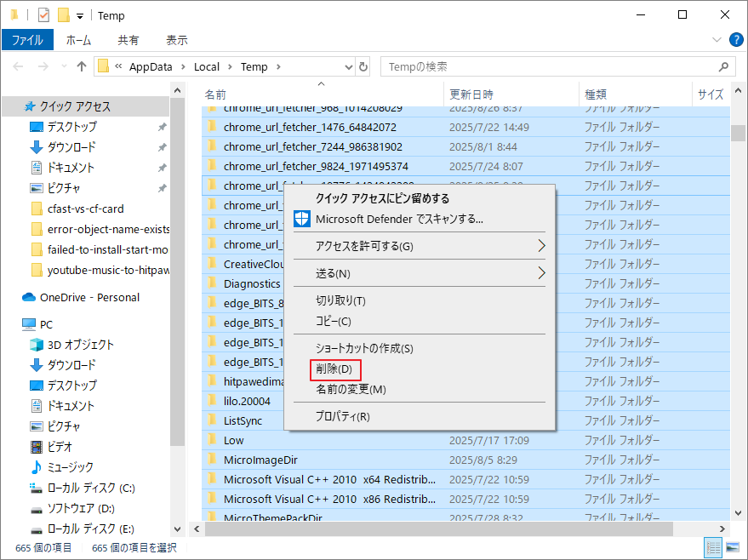
Task: Go back with the left arrow
Action: pyautogui.click(x=18, y=66)
